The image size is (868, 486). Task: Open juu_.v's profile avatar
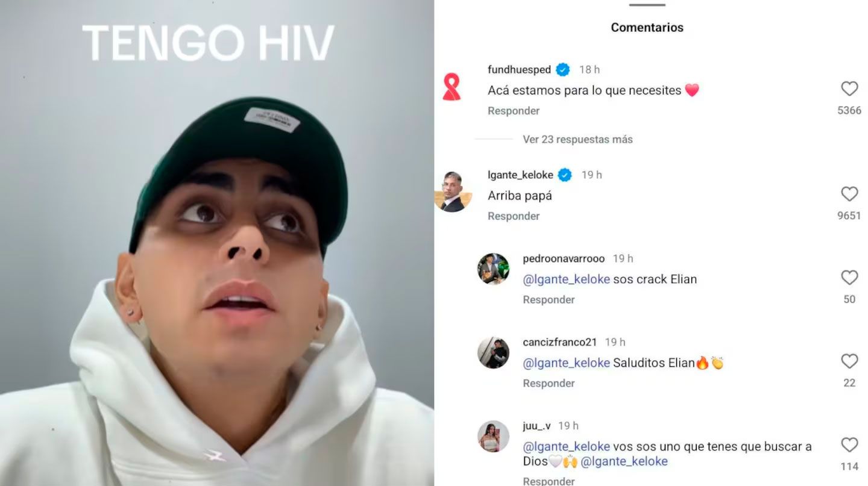click(493, 436)
